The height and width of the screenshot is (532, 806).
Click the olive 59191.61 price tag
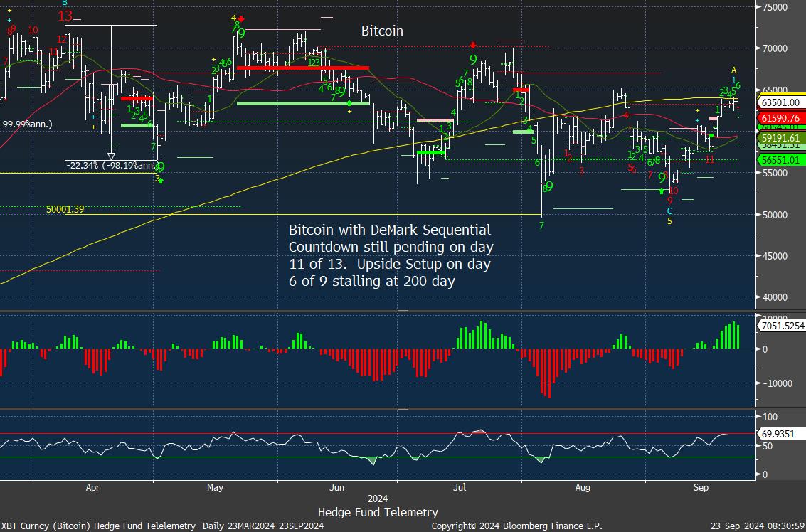(x=781, y=138)
